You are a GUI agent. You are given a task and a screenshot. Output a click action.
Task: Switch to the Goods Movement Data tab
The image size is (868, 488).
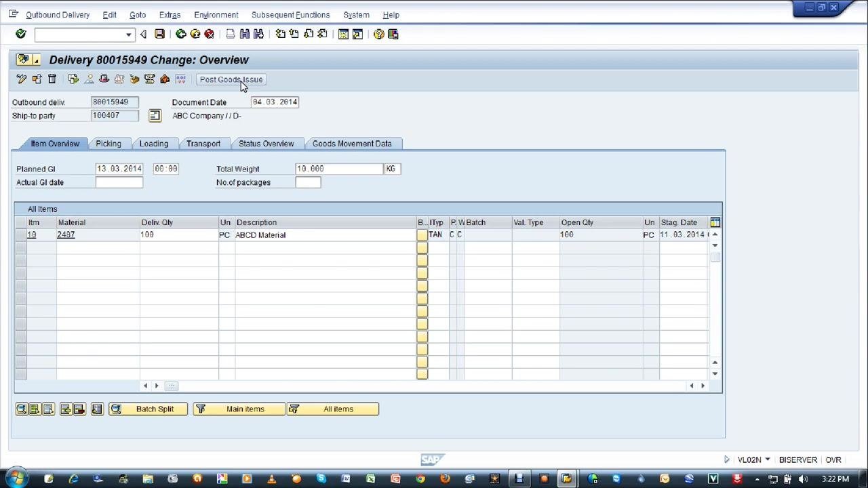coord(352,144)
